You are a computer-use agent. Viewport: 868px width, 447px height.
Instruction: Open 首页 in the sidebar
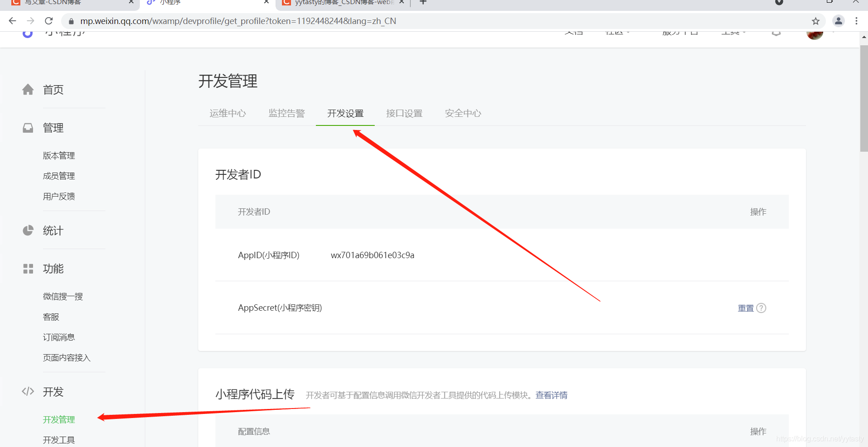53,90
